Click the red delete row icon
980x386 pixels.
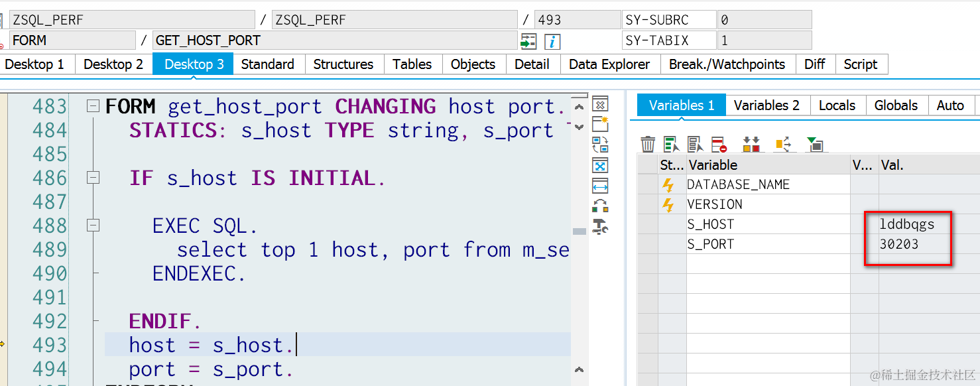pyautogui.click(x=719, y=143)
